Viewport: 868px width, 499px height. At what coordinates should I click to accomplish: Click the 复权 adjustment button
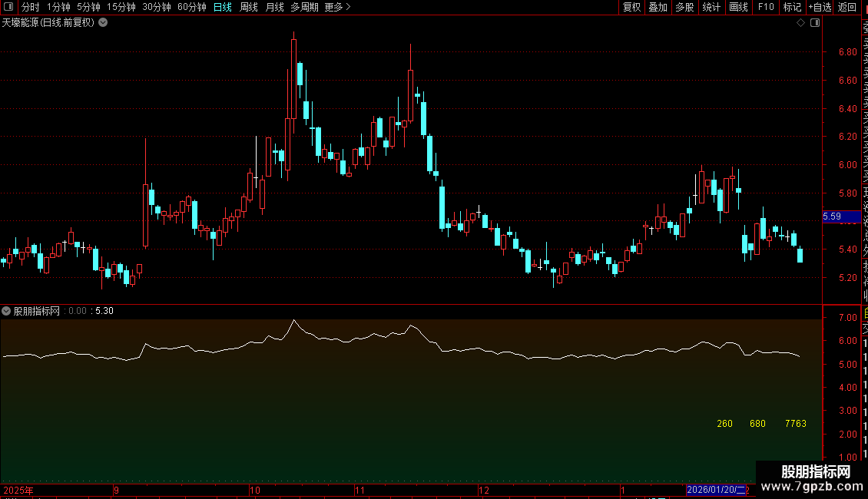631,7
